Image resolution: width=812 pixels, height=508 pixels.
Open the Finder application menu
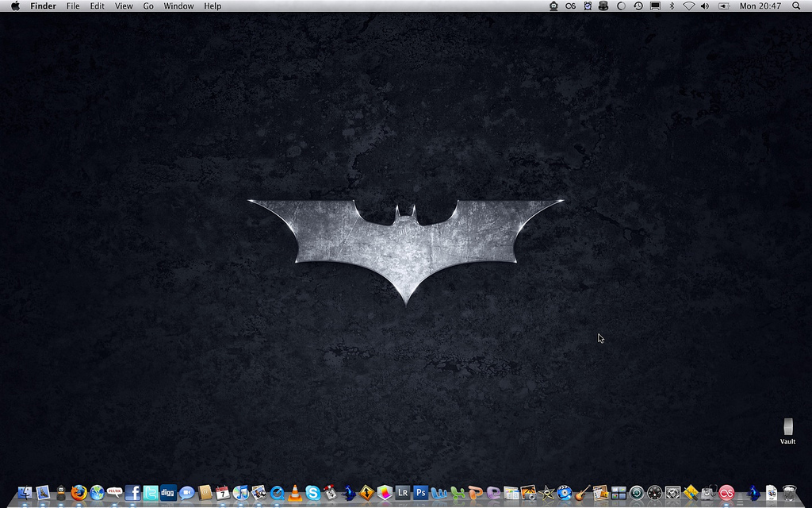[x=43, y=6]
